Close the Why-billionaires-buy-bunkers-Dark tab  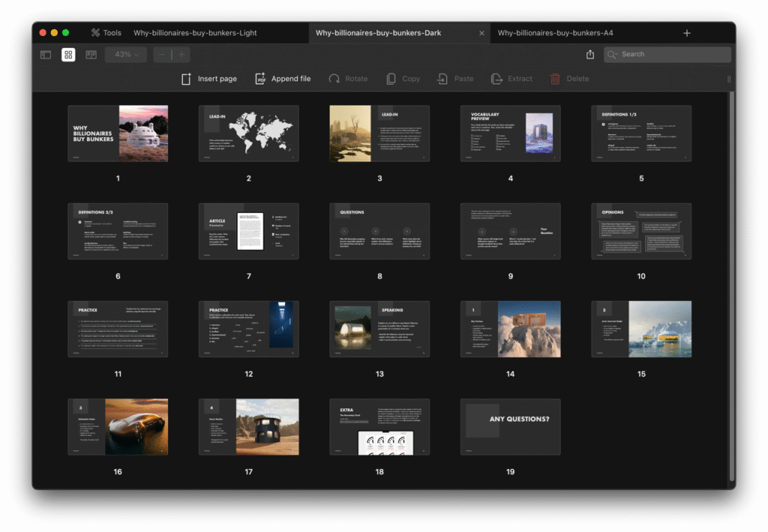[481, 33]
